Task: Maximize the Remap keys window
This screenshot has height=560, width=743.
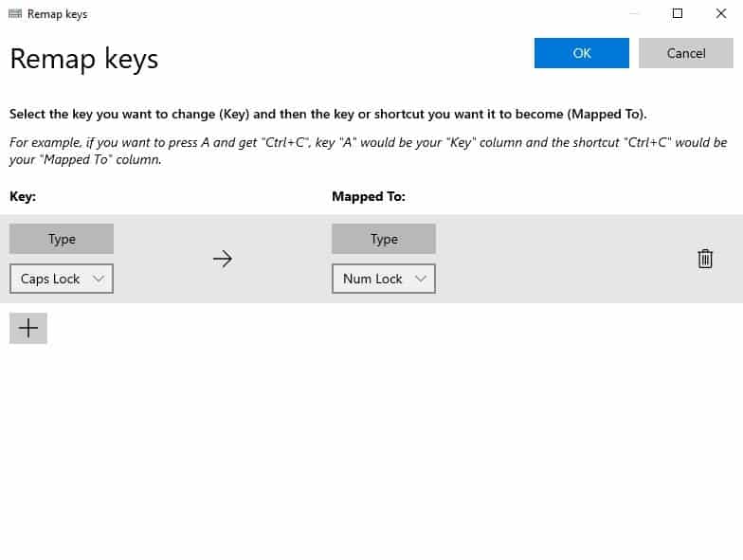Action: click(x=678, y=13)
